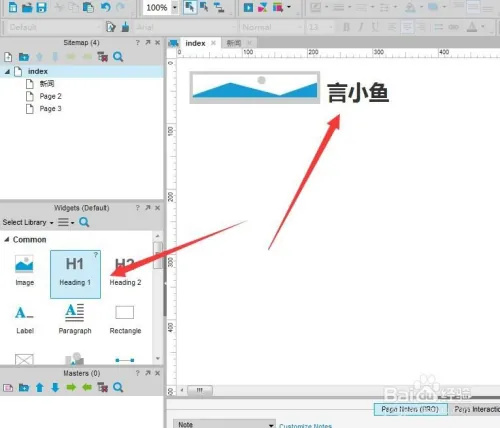Pop out the Sitemap panel
Screen dimensions: 500x428
tap(148, 42)
